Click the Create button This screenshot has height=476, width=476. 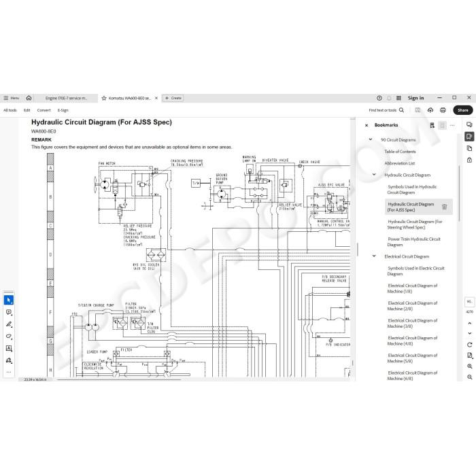click(x=173, y=98)
